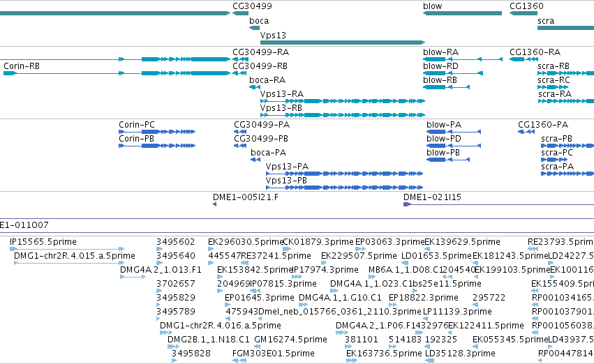Select the CG1360-RA transcript label

coord(535,52)
